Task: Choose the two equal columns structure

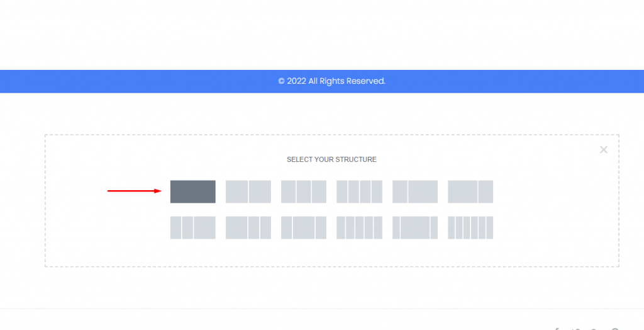Action: coord(248,191)
